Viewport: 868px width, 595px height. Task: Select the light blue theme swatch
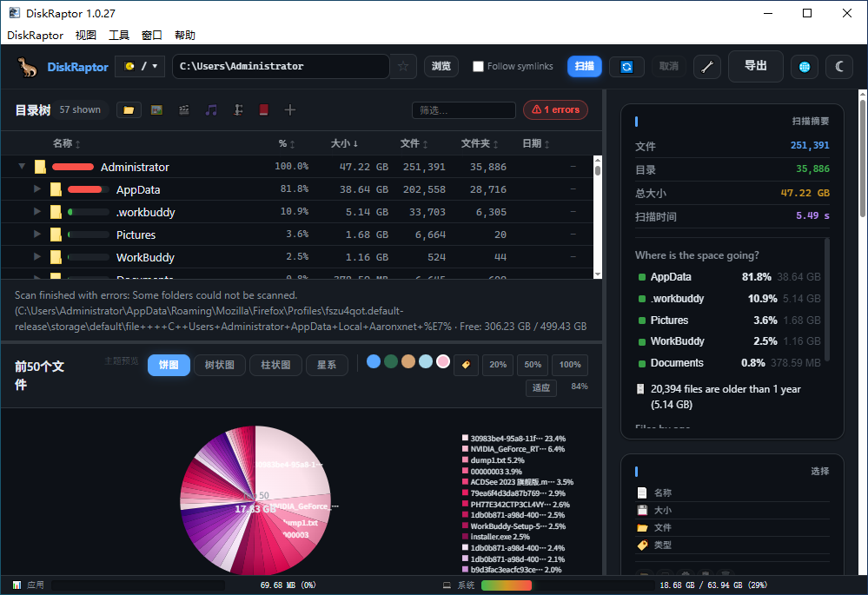(426, 361)
